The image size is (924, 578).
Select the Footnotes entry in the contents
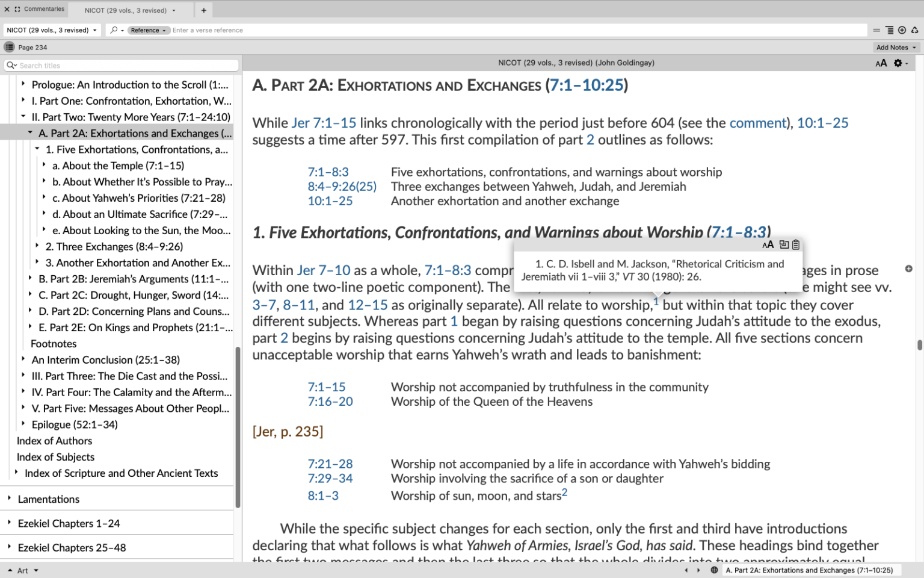click(54, 344)
